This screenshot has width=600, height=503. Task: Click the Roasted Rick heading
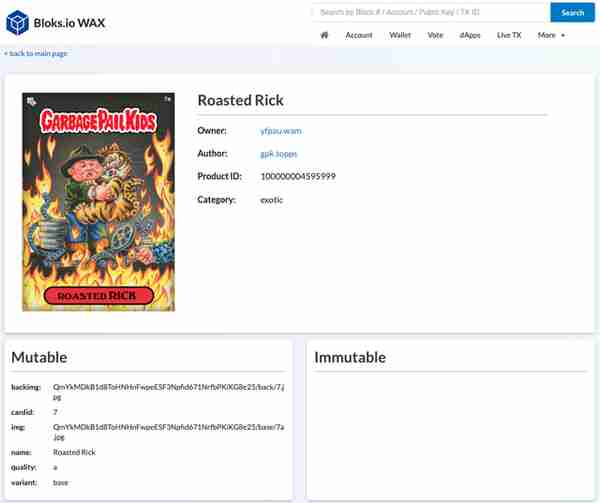coord(240,100)
